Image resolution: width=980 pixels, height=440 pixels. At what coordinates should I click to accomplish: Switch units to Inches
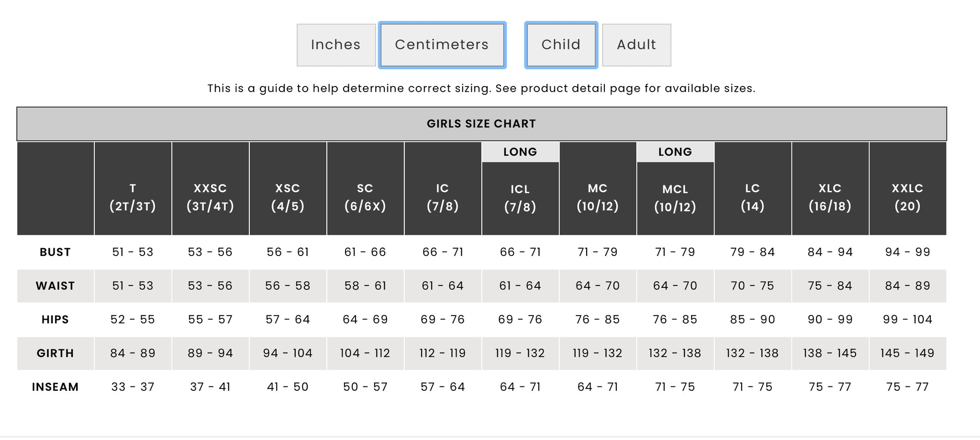(x=336, y=45)
